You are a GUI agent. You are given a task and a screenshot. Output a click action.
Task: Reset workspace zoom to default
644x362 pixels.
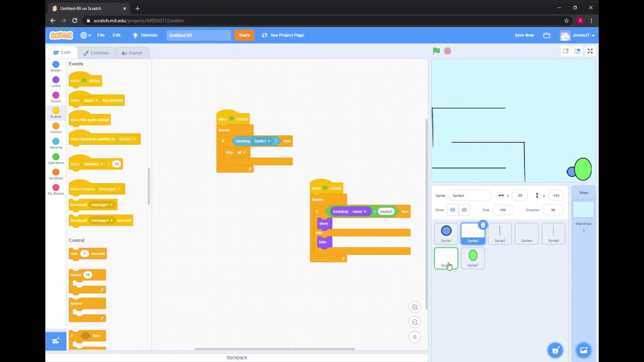click(415, 337)
